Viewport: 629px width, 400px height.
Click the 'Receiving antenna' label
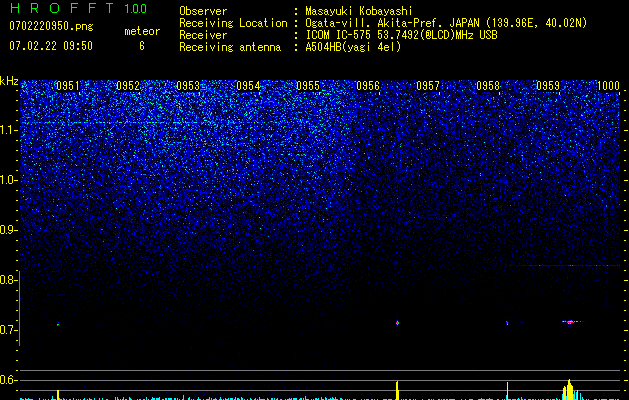click(230, 47)
